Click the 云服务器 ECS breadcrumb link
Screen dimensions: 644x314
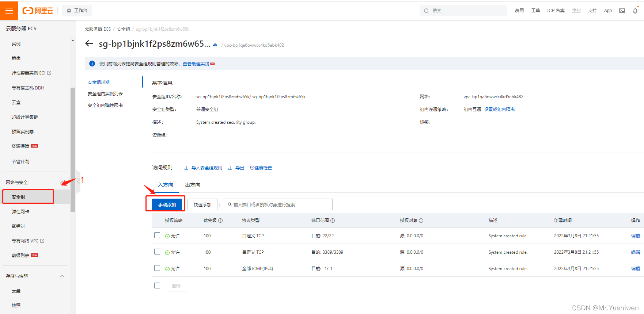click(x=98, y=29)
